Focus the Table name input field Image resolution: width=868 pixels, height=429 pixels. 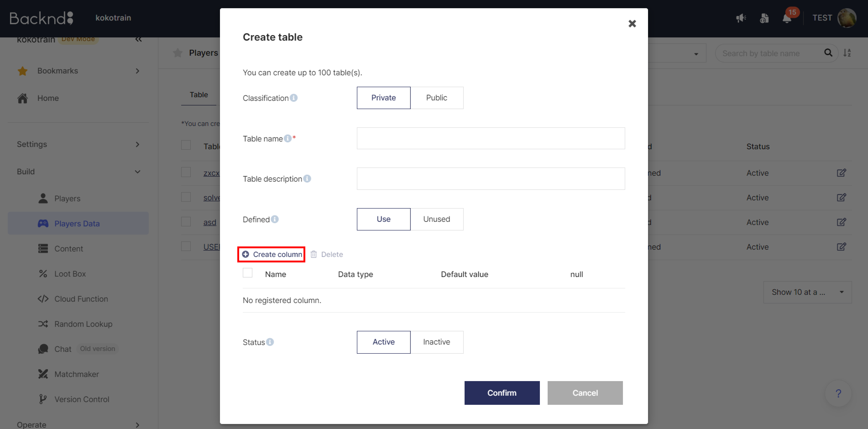pos(491,138)
